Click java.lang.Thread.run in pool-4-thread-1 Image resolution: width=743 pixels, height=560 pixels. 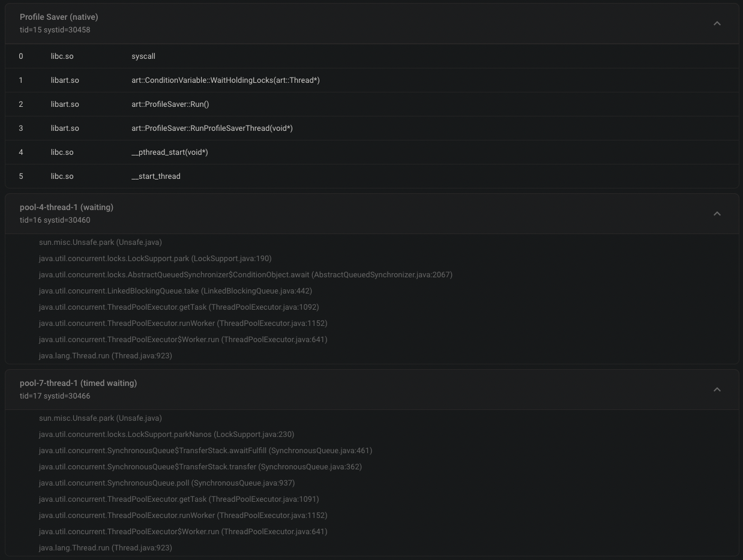coord(106,355)
